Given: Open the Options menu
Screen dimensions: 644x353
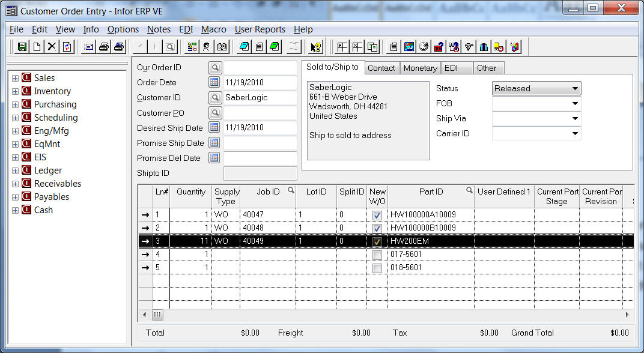Looking at the screenshot, I should point(123,29).
